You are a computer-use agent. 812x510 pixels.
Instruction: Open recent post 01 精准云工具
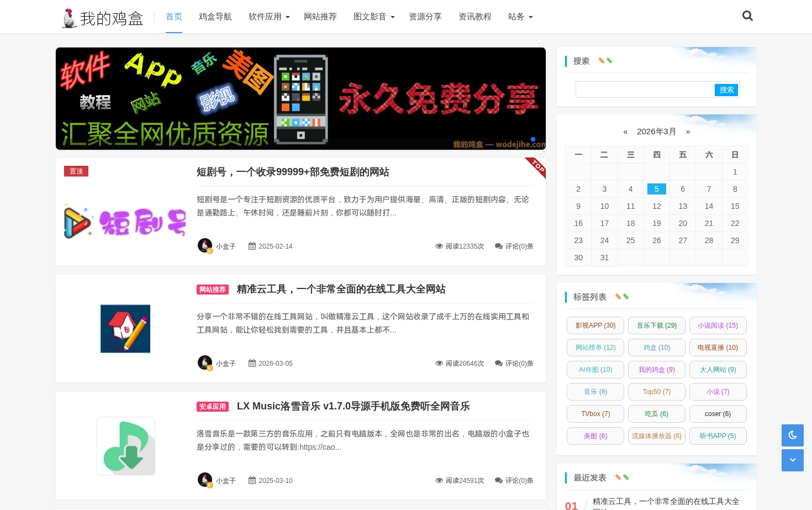[666, 503]
